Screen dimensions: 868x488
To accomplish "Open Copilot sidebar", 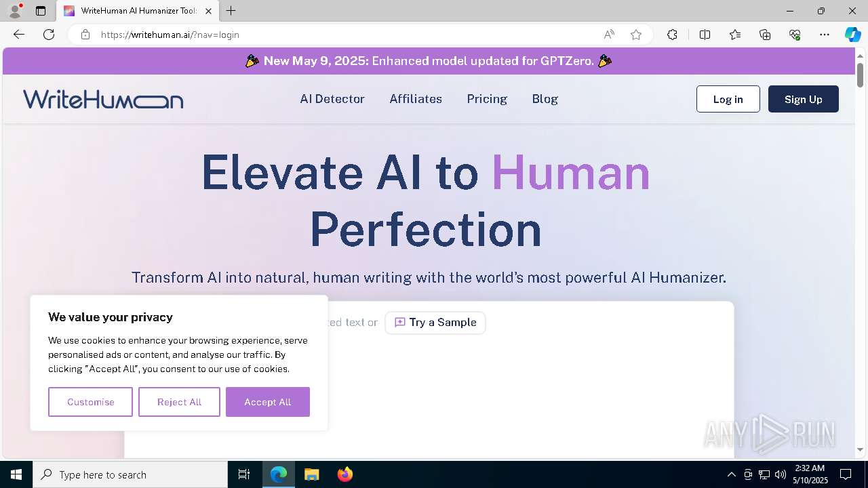I will point(852,35).
